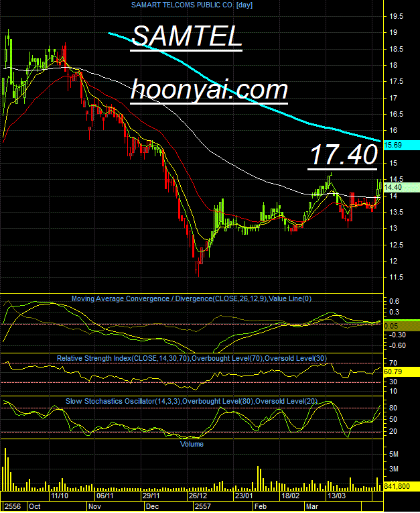Click the 12 price axis label
The width and height of the screenshot is (420, 513).
pos(393,261)
